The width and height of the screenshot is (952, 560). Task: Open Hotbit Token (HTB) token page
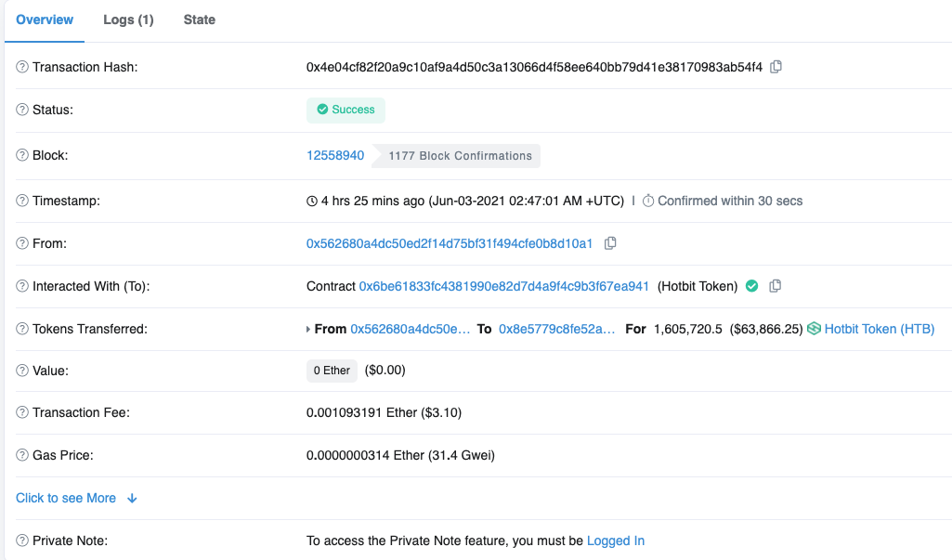tap(879, 329)
